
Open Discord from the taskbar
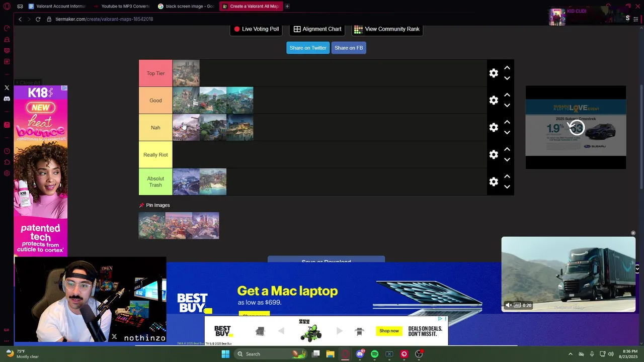(x=360, y=354)
